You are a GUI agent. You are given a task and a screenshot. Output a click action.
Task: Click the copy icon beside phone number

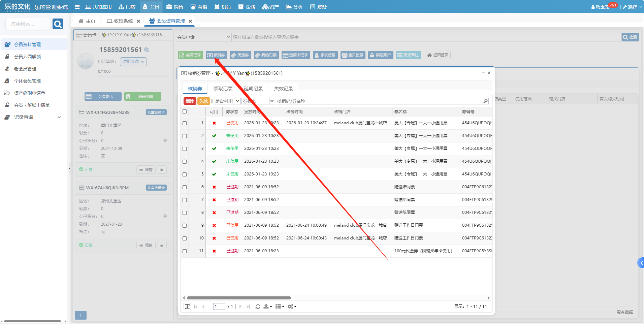[x=147, y=50]
